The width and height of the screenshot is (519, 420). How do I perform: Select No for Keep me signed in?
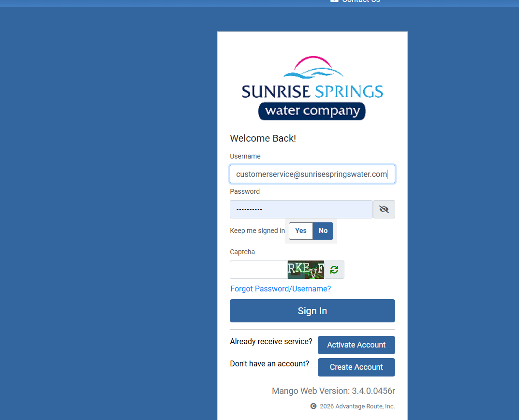pos(323,231)
